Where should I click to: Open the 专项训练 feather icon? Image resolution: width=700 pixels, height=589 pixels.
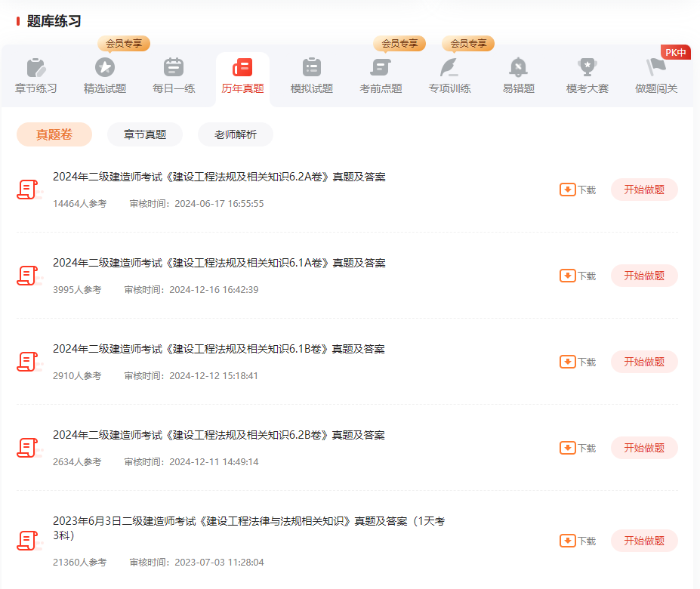pos(449,67)
